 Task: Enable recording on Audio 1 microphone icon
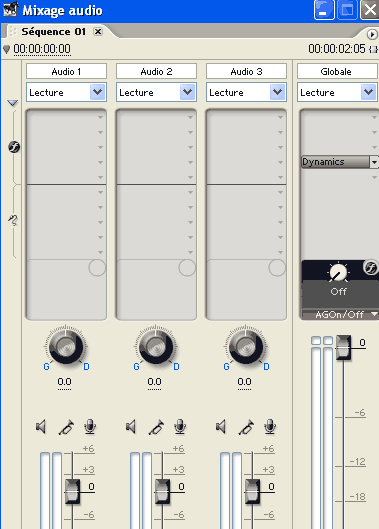[90, 427]
